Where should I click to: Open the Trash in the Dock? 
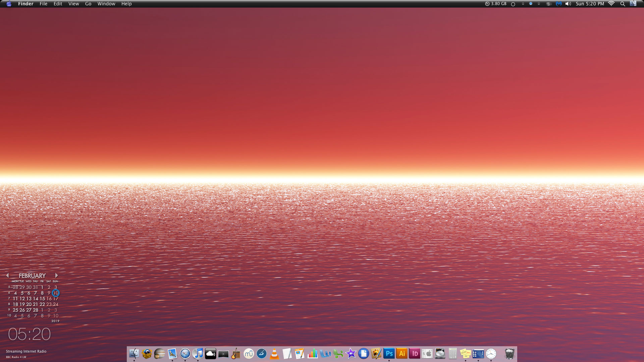(509, 354)
